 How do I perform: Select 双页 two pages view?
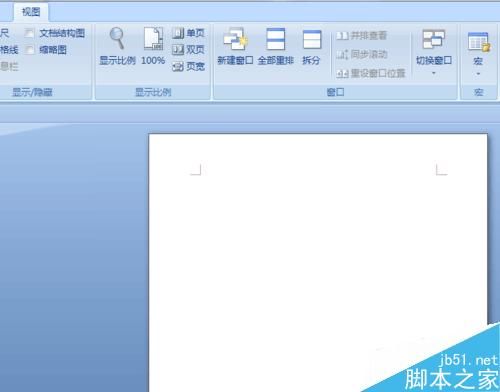(x=188, y=50)
